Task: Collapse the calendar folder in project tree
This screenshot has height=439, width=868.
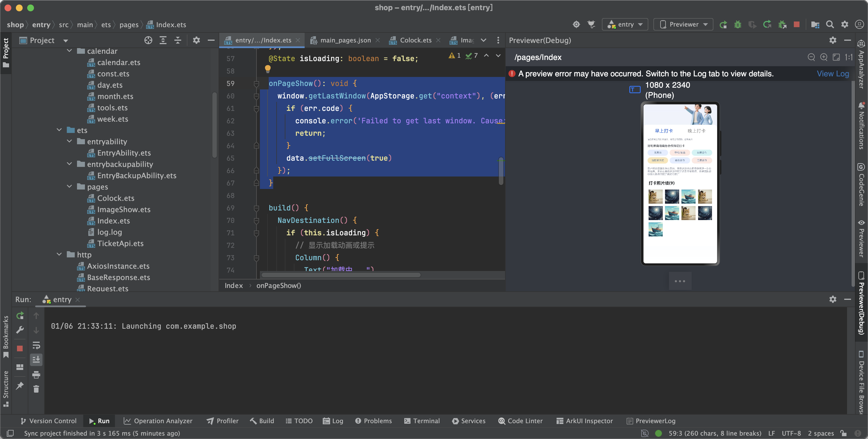Action: (69, 51)
